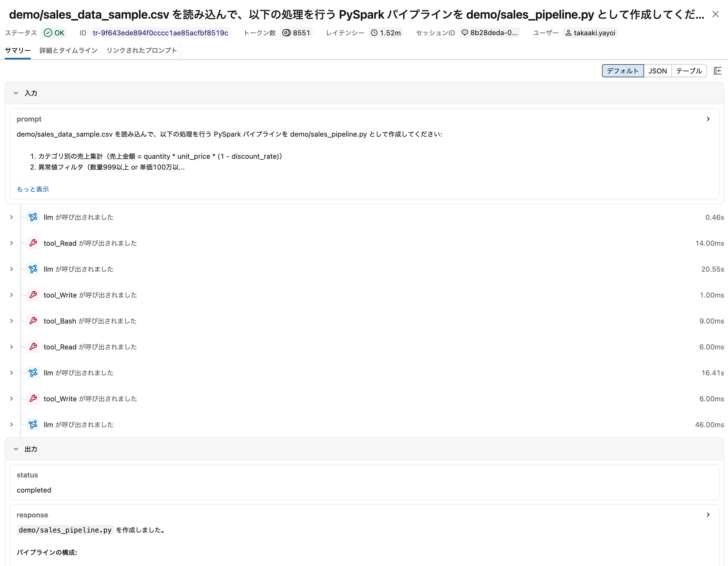The height and width of the screenshot is (566, 728).
Task: Click the 20.55s duration value
Action: pyautogui.click(x=712, y=269)
